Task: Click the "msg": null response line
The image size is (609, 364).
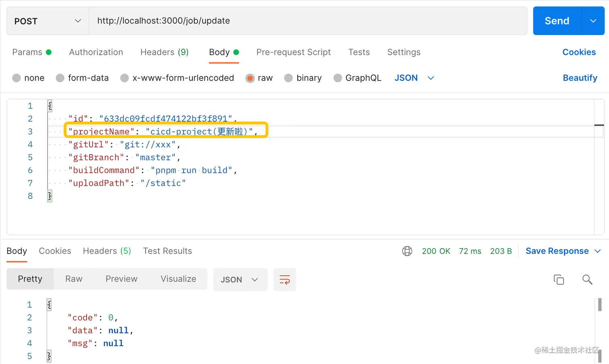Action: click(95, 343)
